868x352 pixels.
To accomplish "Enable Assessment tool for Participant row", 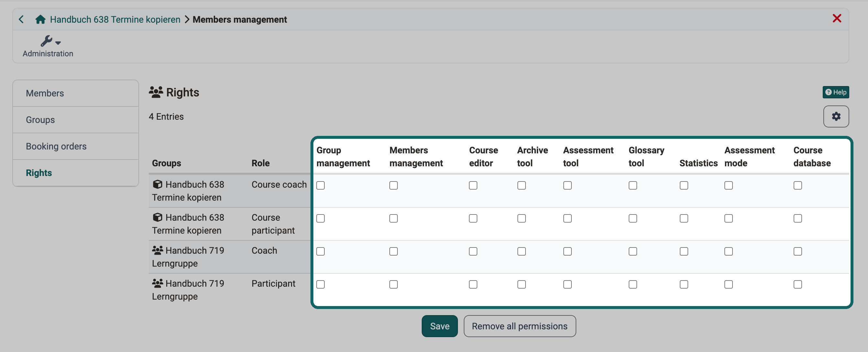I will 568,285.
